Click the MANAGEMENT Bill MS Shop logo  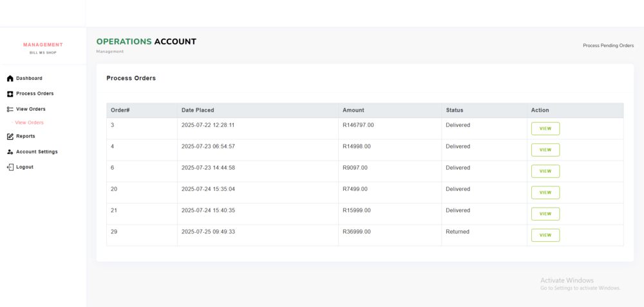43,48
